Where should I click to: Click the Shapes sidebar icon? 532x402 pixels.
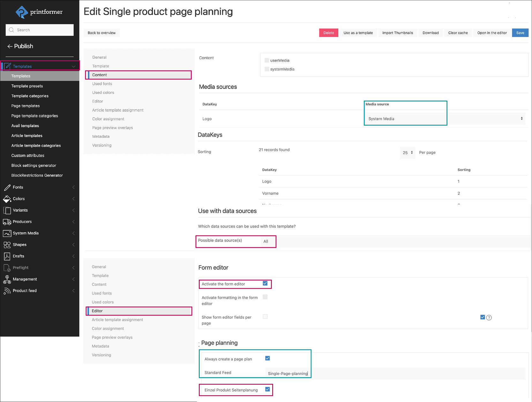coord(7,244)
